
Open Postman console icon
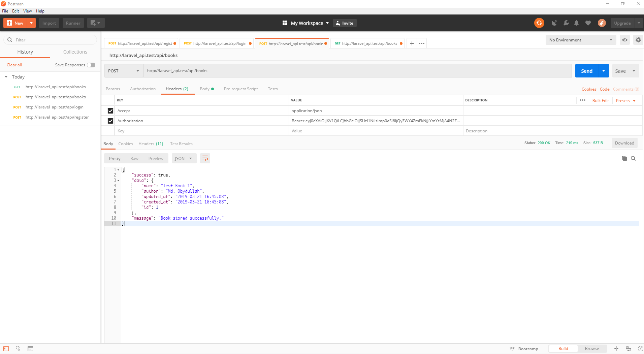pyautogui.click(x=30, y=349)
